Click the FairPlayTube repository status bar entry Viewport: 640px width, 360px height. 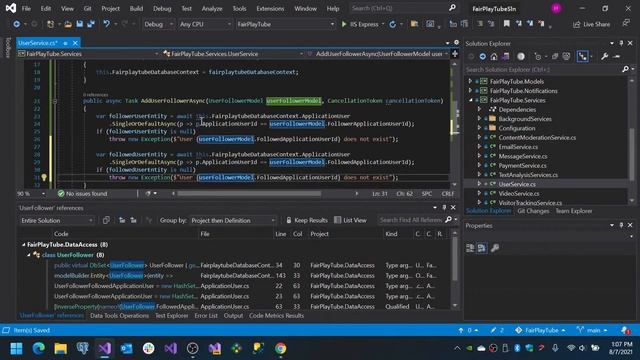540,330
